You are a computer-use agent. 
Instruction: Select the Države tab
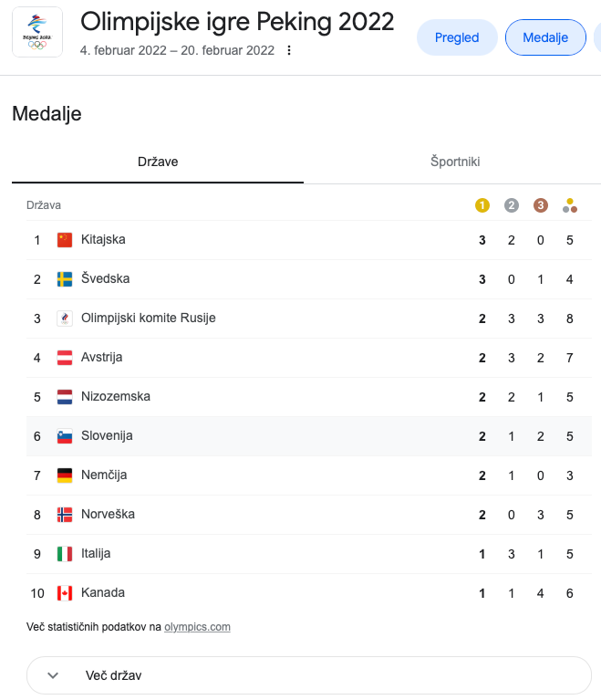coord(158,162)
